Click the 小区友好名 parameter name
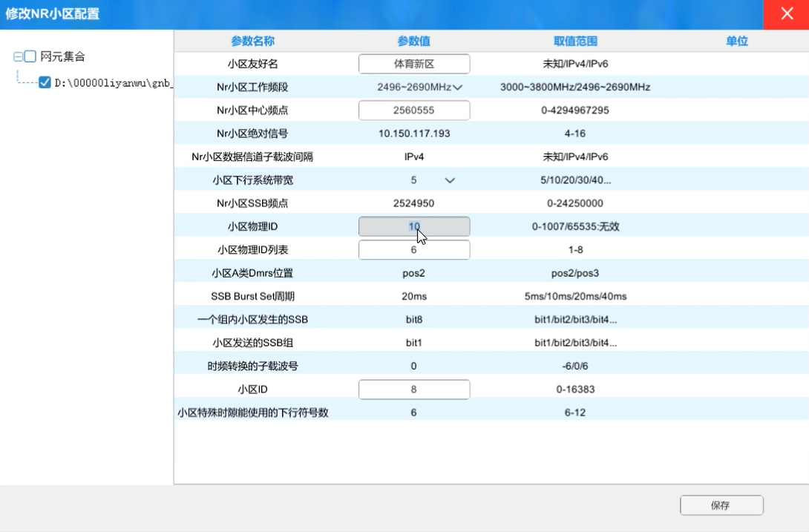Screen dimensions: 809x532 [x=252, y=64]
